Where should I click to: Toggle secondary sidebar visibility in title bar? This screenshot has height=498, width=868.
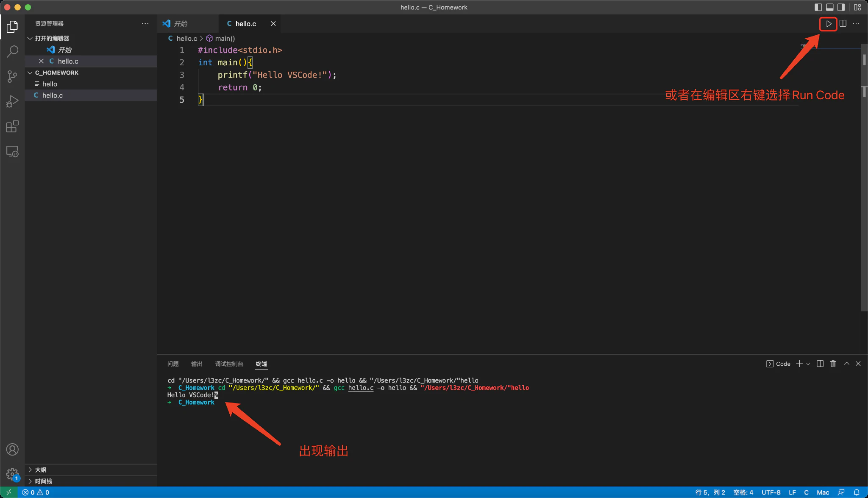[x=841, y=7]
